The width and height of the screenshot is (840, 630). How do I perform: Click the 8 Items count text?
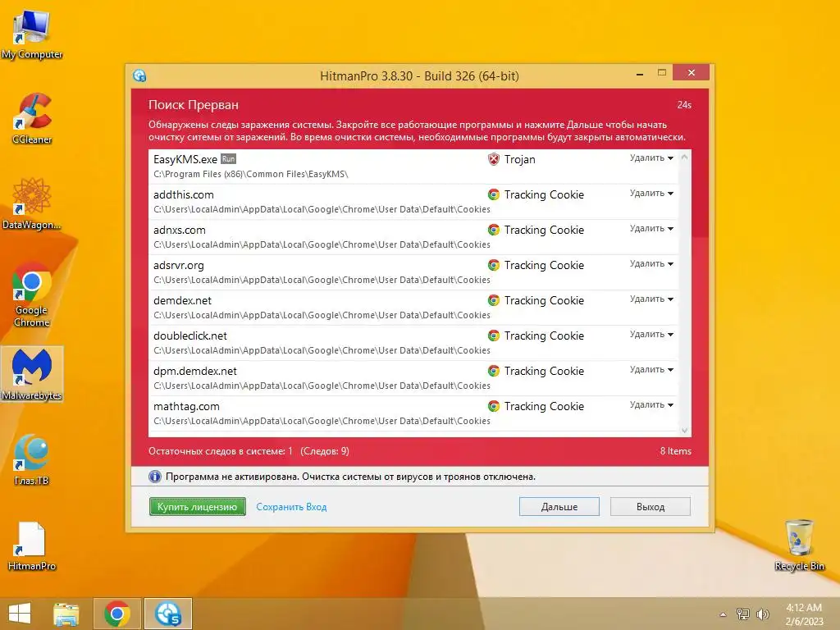pos(676,451)
